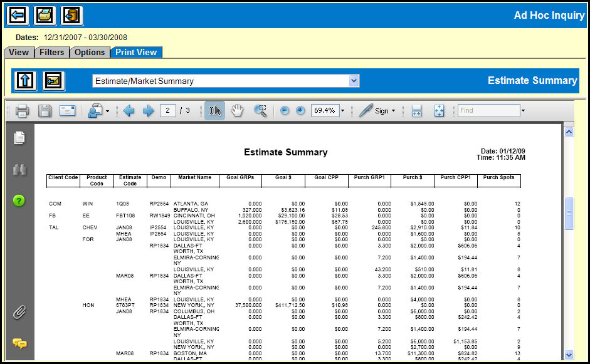590x364 pixels.
Task: Switch to the View tab
Action: tap(19, 52)
